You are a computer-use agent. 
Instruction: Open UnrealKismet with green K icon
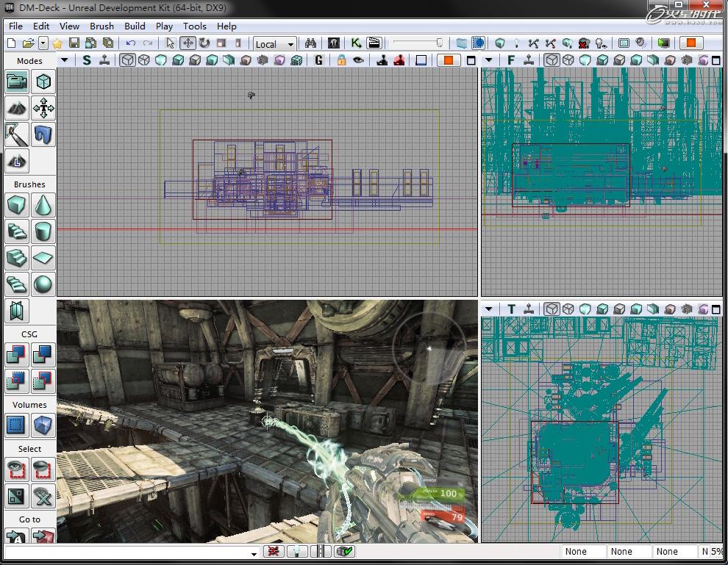click(x=356, y=43)
